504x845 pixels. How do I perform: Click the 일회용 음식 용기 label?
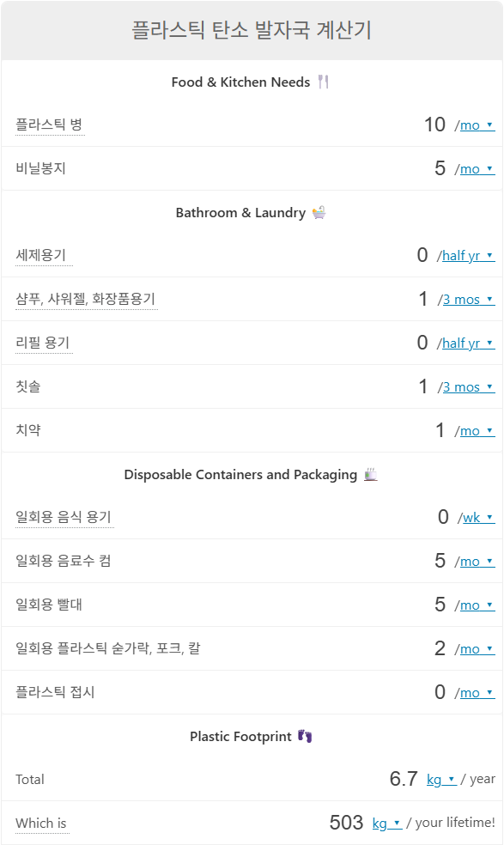coord(64,517)
